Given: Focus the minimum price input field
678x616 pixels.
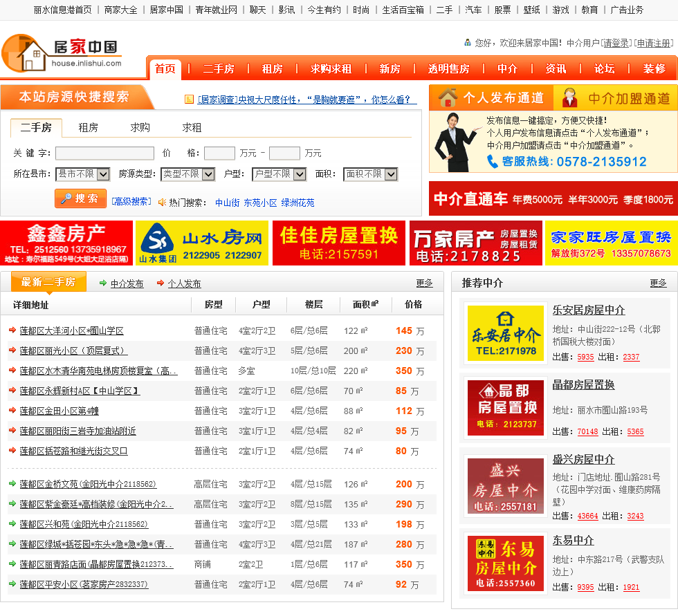Looking at the screenshot, I should tap(220, 153).
